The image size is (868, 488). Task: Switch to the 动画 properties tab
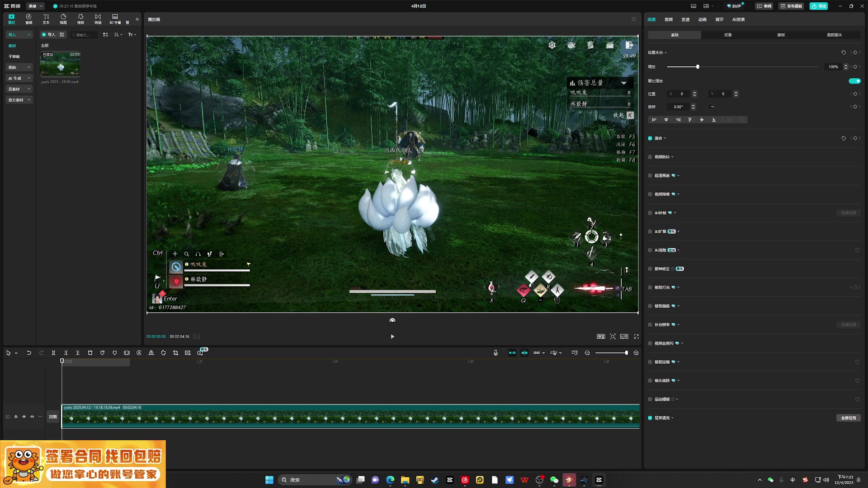click(x=702, y=19)
